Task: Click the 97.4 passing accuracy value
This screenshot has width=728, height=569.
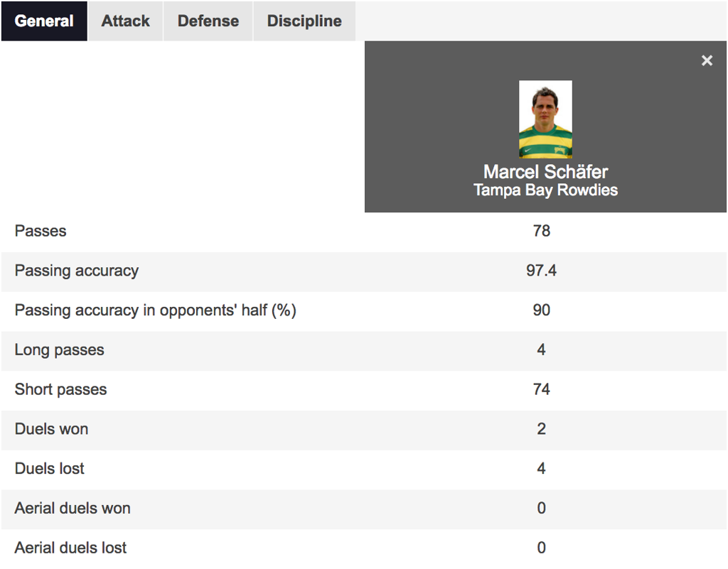Action: (x=541, y=271)
